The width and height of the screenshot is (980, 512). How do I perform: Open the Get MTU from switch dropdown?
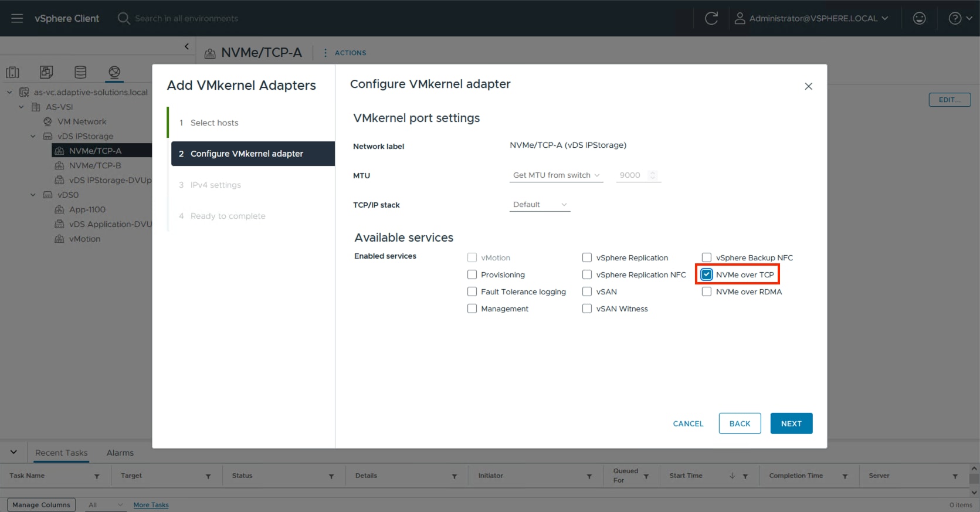[x=556, y=175]
